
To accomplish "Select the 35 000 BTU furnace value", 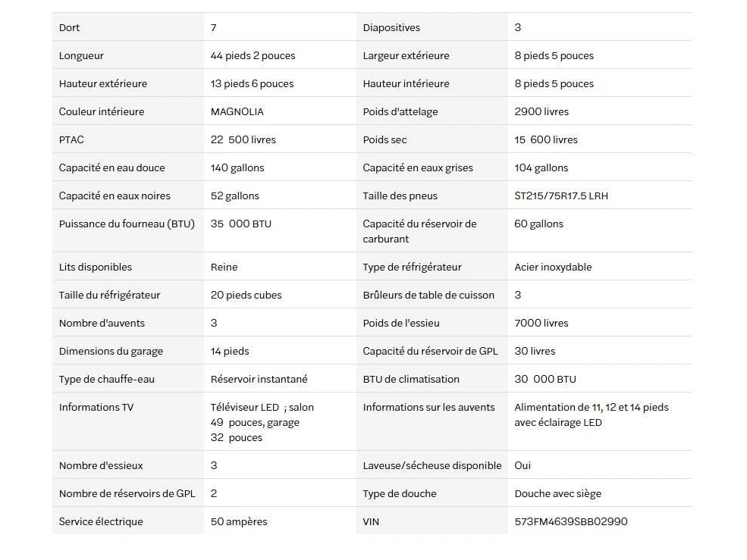I will tap(241, 224).
